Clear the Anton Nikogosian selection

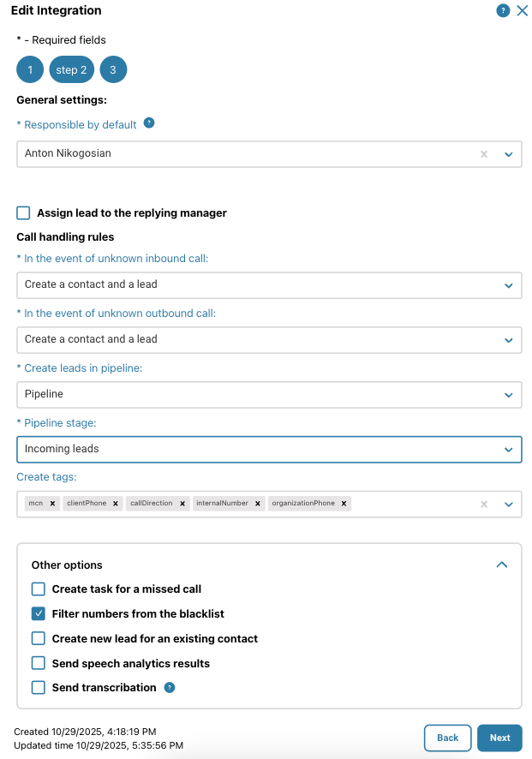484,154
